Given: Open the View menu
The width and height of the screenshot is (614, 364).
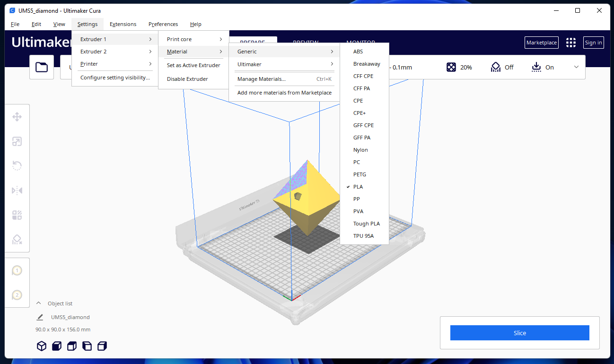Looking at the screenshot, I should coord(59,24).
